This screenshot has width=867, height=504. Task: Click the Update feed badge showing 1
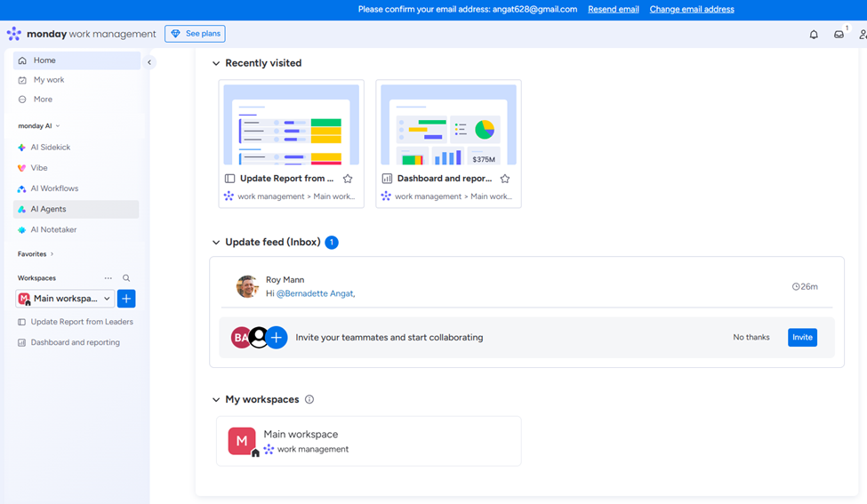tap(332, 242)
